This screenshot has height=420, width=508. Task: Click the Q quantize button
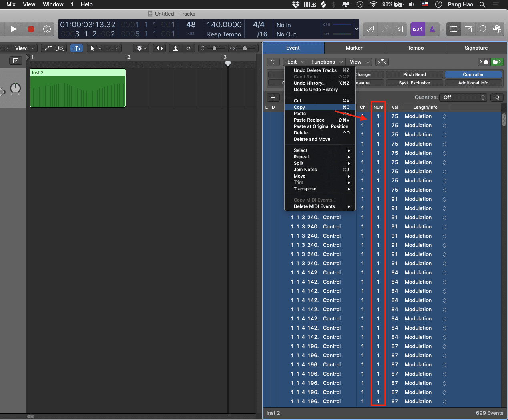[497, 97]
